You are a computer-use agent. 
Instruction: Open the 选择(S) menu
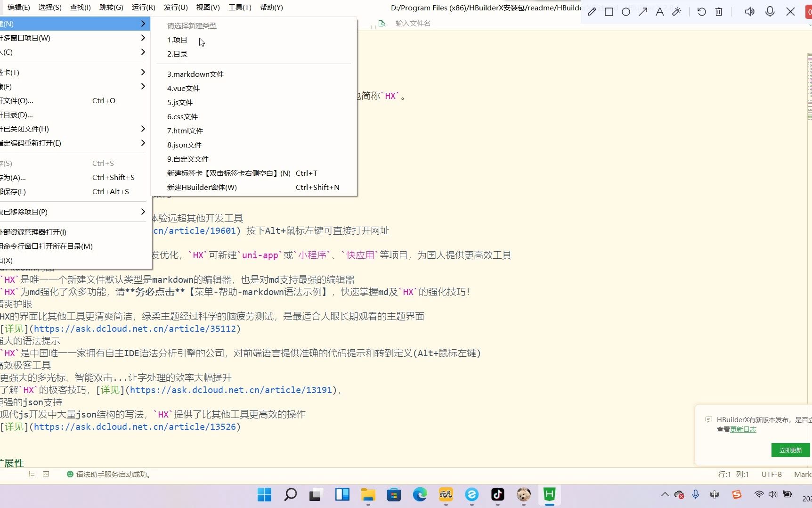tap(50, 8)
